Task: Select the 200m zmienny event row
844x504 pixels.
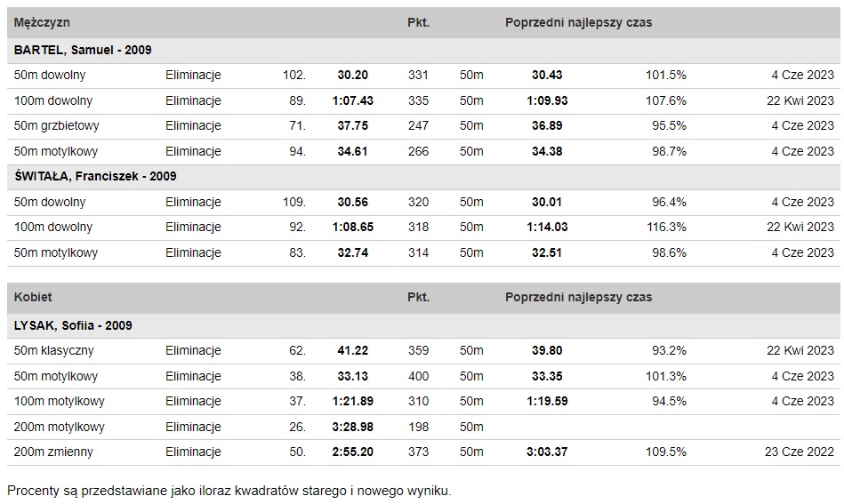Action: pyautogui.click(x=53, y=452)
